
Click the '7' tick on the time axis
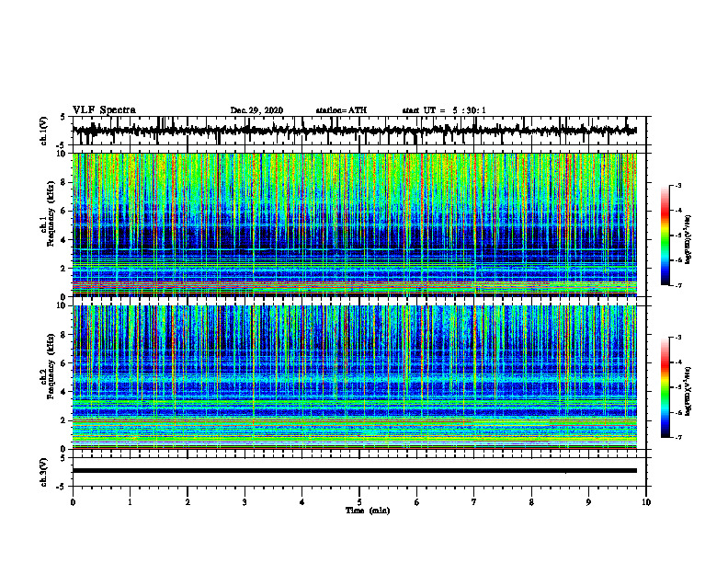click(x=474, y=502)
